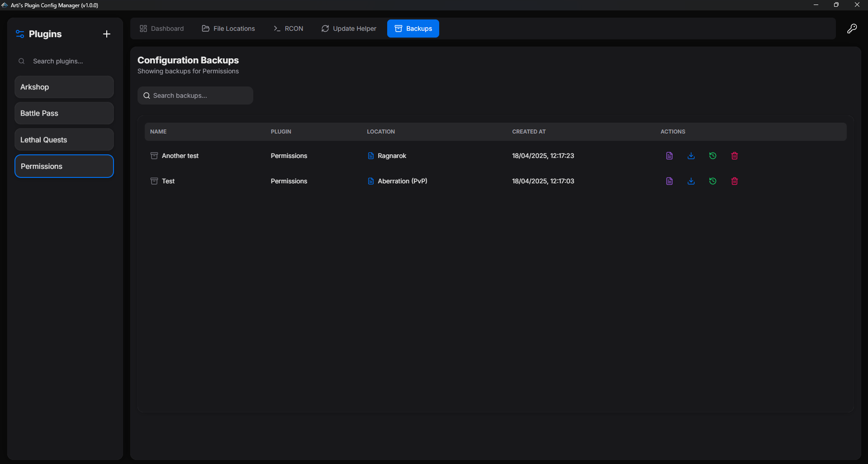Select the Battle Pass plugin
Image resolution: width=868 pixels, height=464 pixels.
pos(64,113)
